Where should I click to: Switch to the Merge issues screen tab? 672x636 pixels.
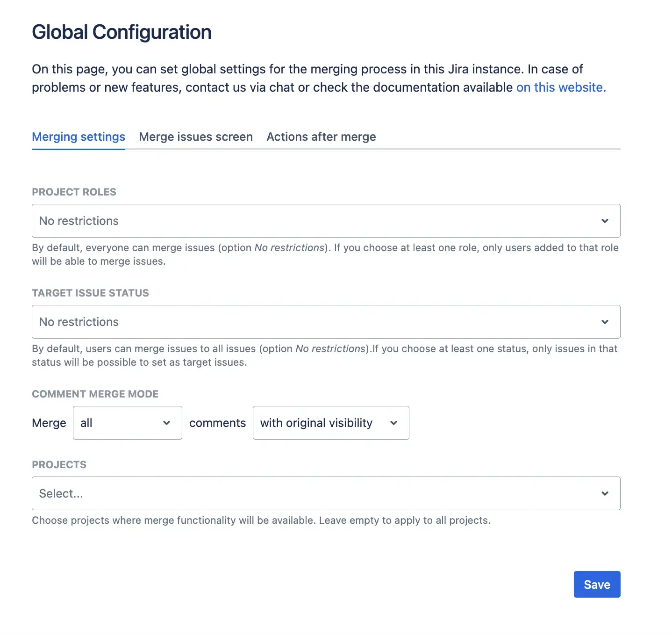[195, 137]
